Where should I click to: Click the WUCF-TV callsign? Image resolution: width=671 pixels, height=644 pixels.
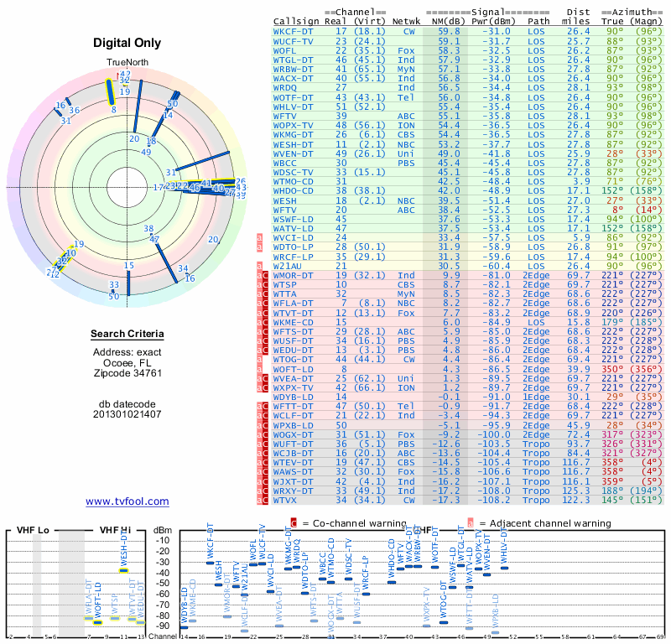293,41
